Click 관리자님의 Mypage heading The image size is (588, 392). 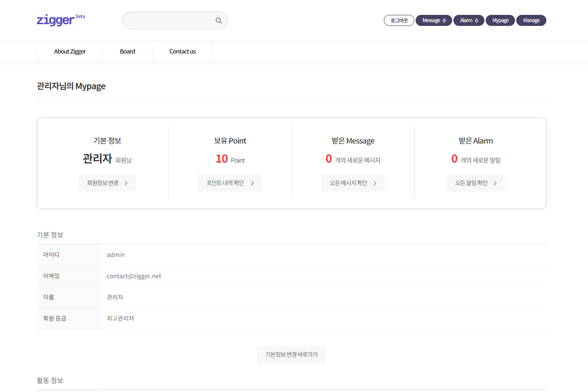coord(71,86)
